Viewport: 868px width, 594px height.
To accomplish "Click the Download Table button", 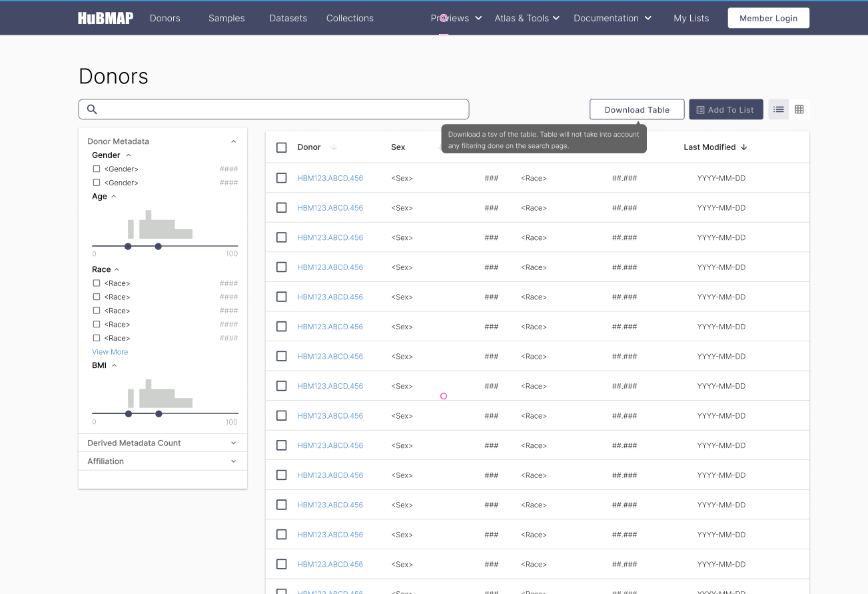I will (x=637, y=109).
